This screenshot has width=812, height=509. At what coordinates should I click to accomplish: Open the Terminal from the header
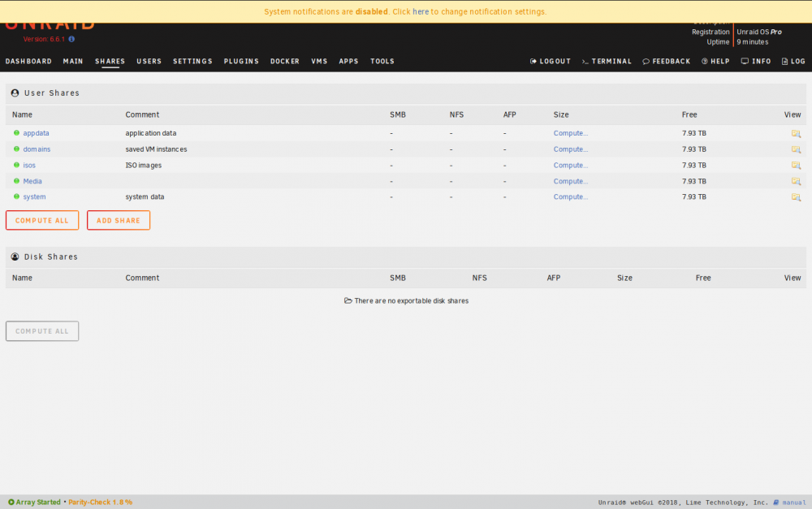[607, 61]
